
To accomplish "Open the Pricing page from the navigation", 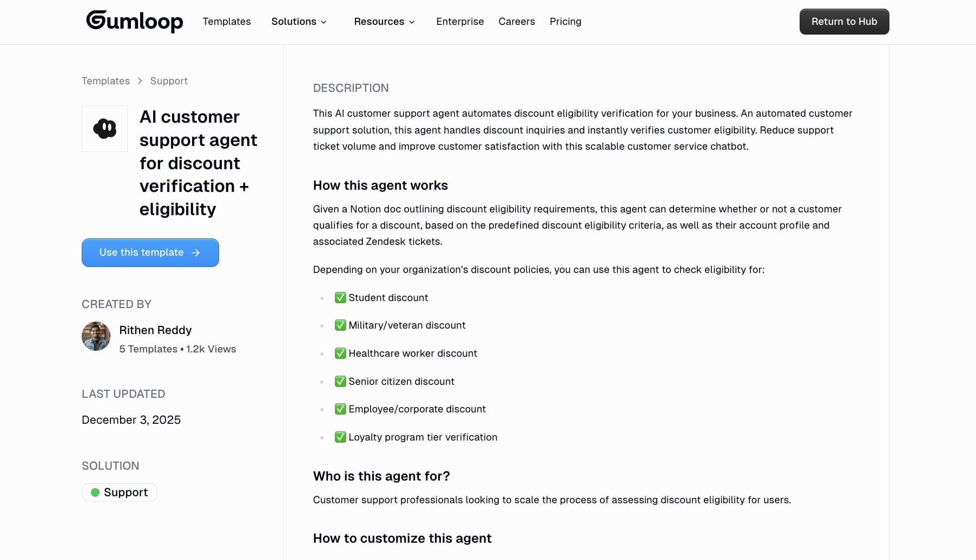I will [x=565, y=22].
